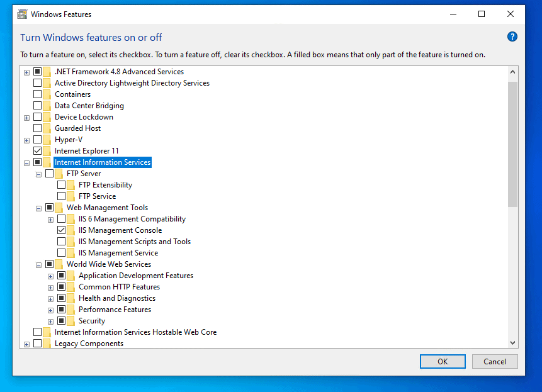Enable the Guarded Host checkbox
Screen dimensions: 542x392
point(37,128)
